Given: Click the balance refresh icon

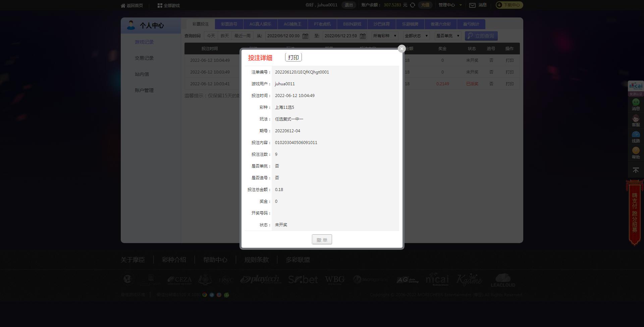Looking at the screenshot, I should [413, 5].
